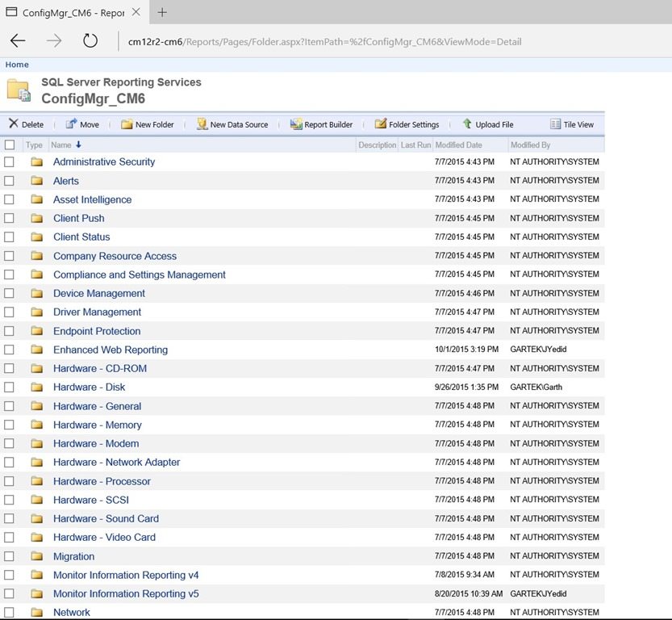The width and height of the screenshot is (672, 620).
Task: Click the folder icon beside Device Management
Action: tap(37, 293)
